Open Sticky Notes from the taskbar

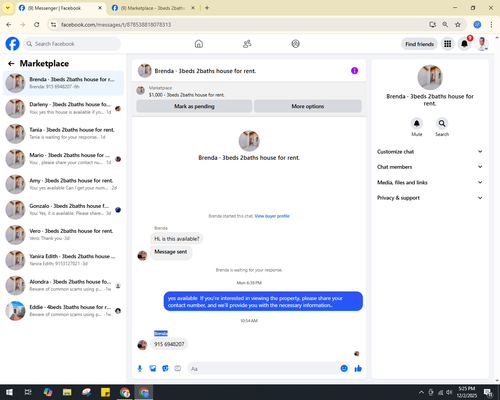coord(105,392)
